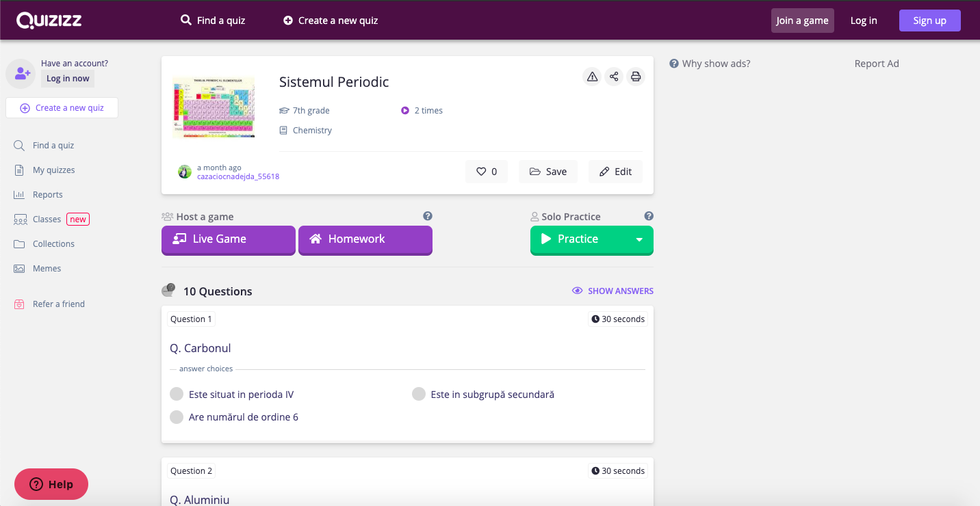Click the report quiz warning icon

tap(593, 77)
